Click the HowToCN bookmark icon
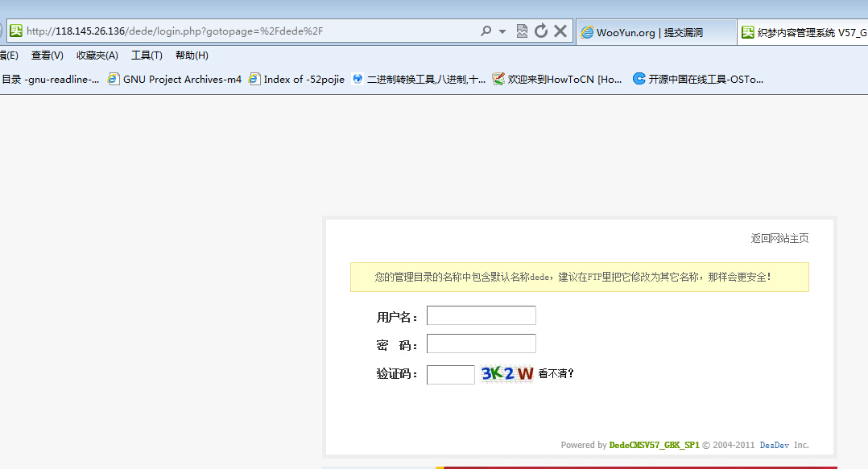868x469 pixels. tap(498, 79)
